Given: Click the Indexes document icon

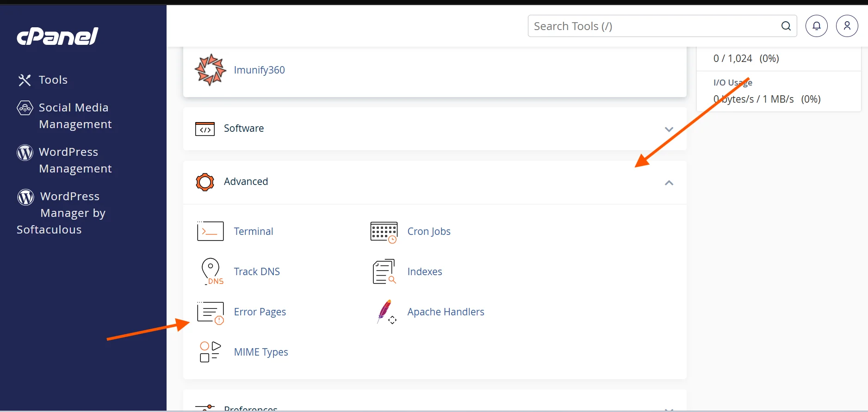Looking at the screenshot, I should [384, 271].
